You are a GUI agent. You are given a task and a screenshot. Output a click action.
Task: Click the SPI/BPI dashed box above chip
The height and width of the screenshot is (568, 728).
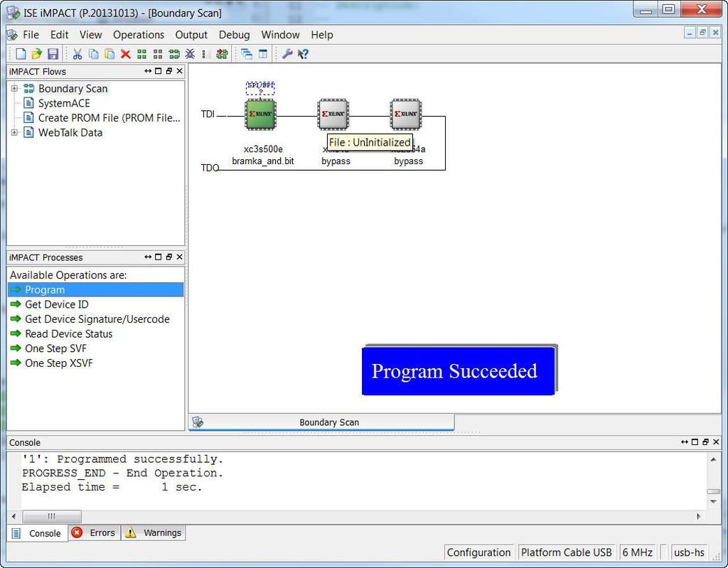(260, 88)
